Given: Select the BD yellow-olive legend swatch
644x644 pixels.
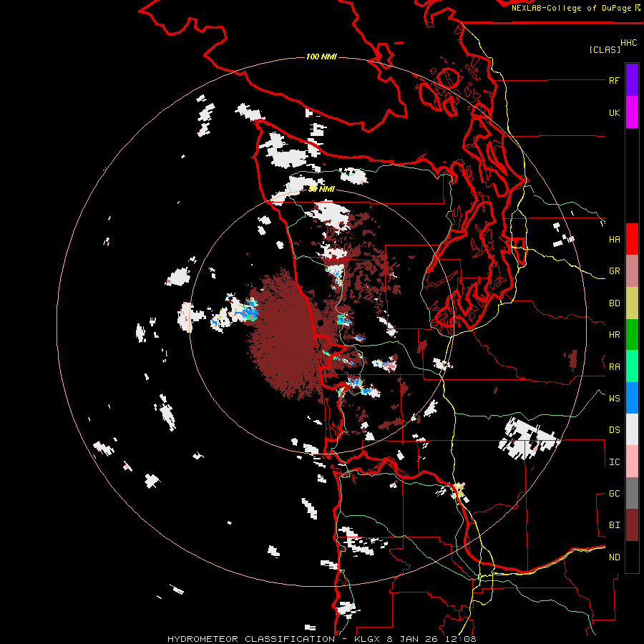Looking at the screenshot, I should click(632, 303).
